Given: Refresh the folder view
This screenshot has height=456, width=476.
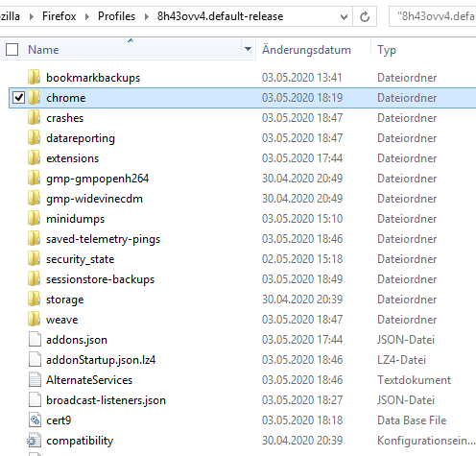Looking at the screenshot, I should pyautogui.click(x=365, y=16).
